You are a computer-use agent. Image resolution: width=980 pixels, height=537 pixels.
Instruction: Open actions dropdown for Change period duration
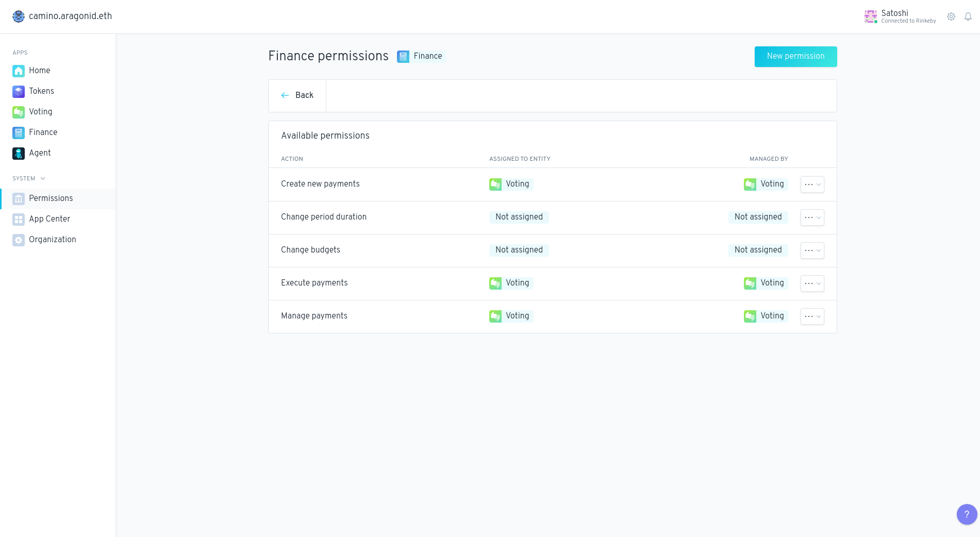tap(812, 217)
